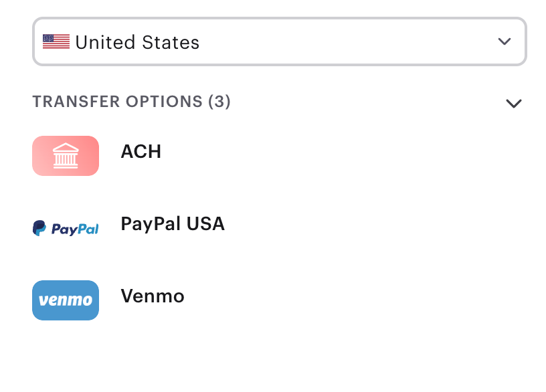The image size is (546, 392).
Task: Click white bank columns glyph on pink tile
Action: pyautogui.click(x=66, y=156)
